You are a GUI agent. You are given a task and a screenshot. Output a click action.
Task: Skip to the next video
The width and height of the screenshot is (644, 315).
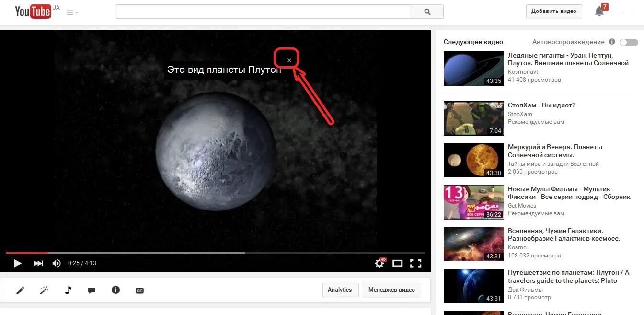(x=38, y=263)
